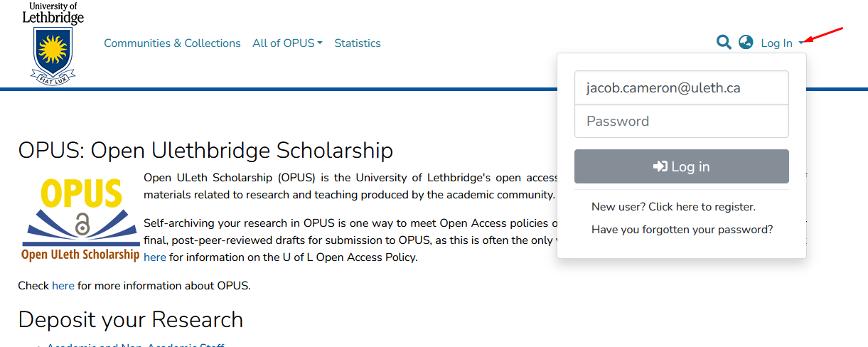This screenshot has height=347, width=868.
Task: Click the University of Lethbridge crest logo
Action: click(x=53, y=43)
